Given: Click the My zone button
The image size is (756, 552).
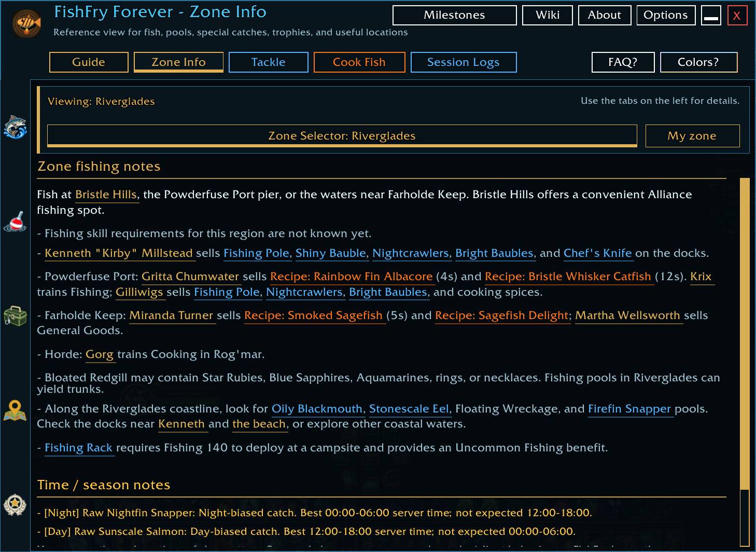Looking at the screenshot, I should pos(692,136).
